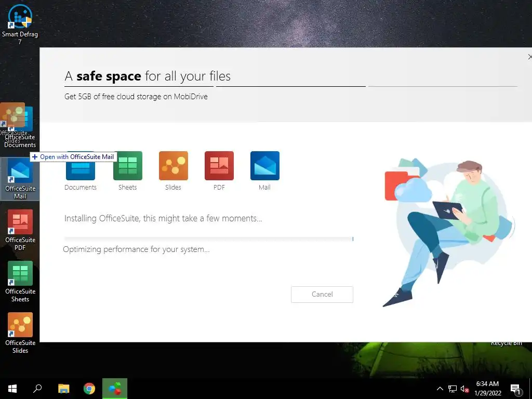Viewport: 532px width, 399px height.
Task: Click the PDF icon in installer
Action: tap(219, 166)
